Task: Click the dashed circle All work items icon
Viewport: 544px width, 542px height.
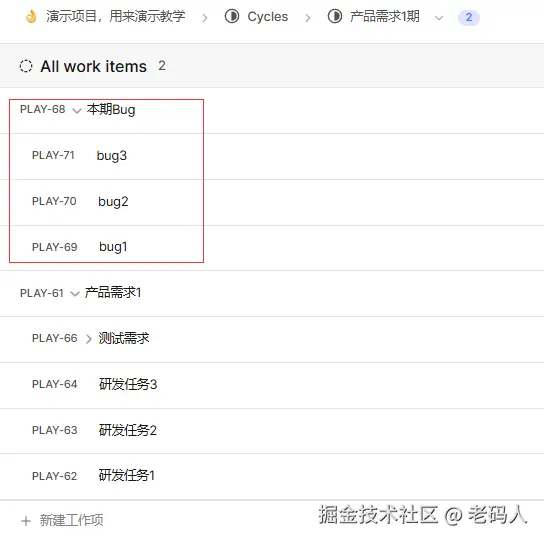Action: 26,66
